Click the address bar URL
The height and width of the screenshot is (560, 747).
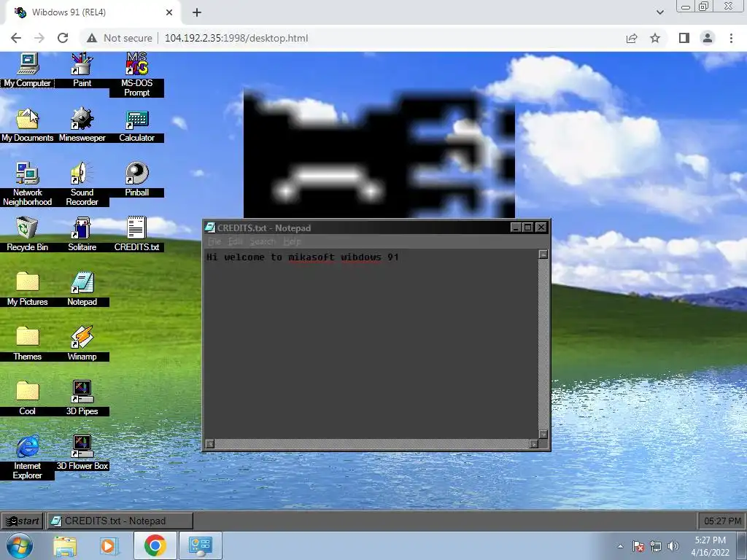coord(236,38)
